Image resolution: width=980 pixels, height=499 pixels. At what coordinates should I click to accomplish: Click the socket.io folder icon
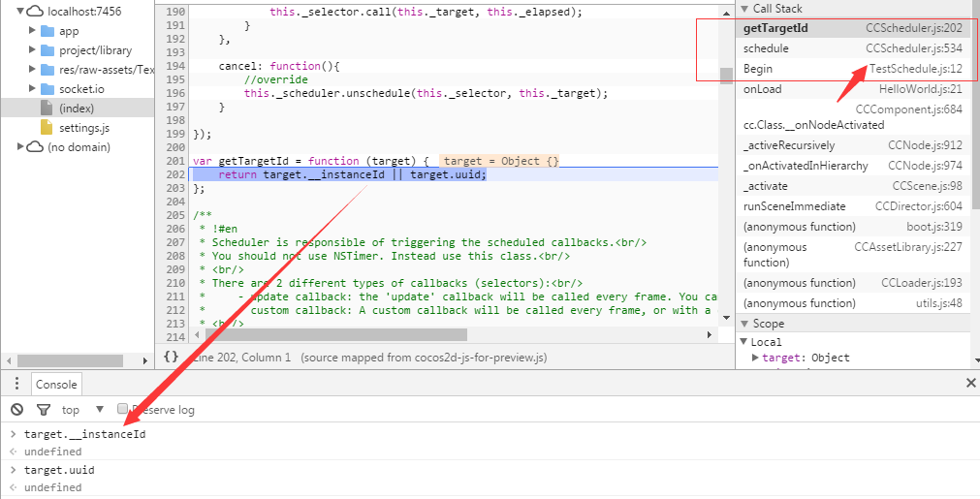47,89
